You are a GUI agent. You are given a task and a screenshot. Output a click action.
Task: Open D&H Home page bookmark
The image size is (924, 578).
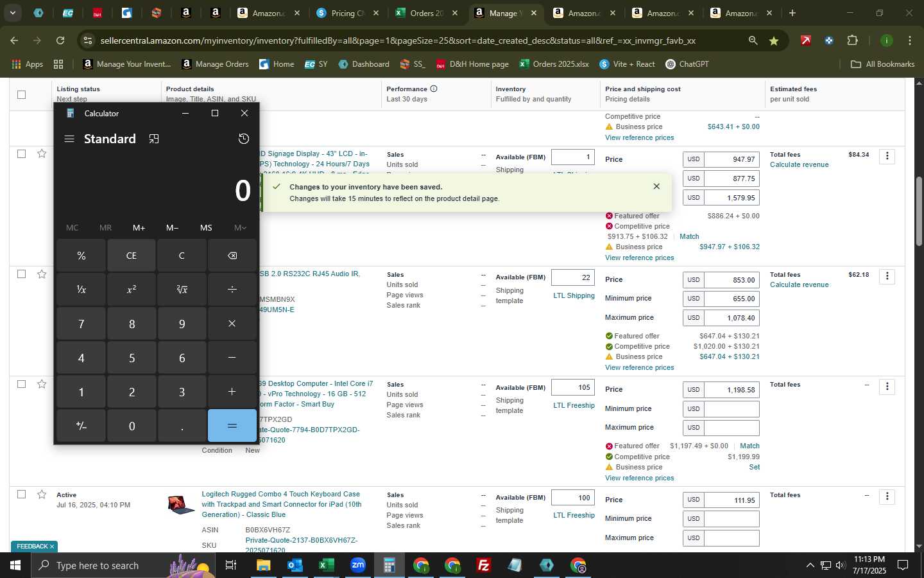tap(472, 64)
